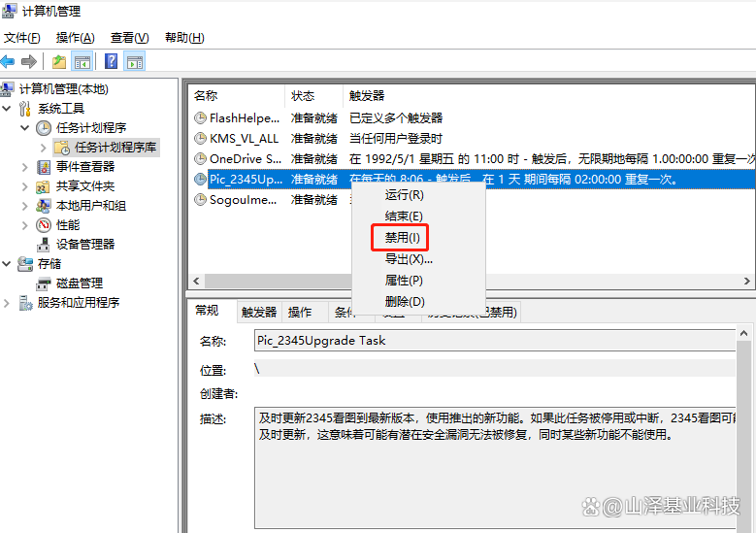Open the 查看(V) menu
756x533 pixels.
(130, 38)
